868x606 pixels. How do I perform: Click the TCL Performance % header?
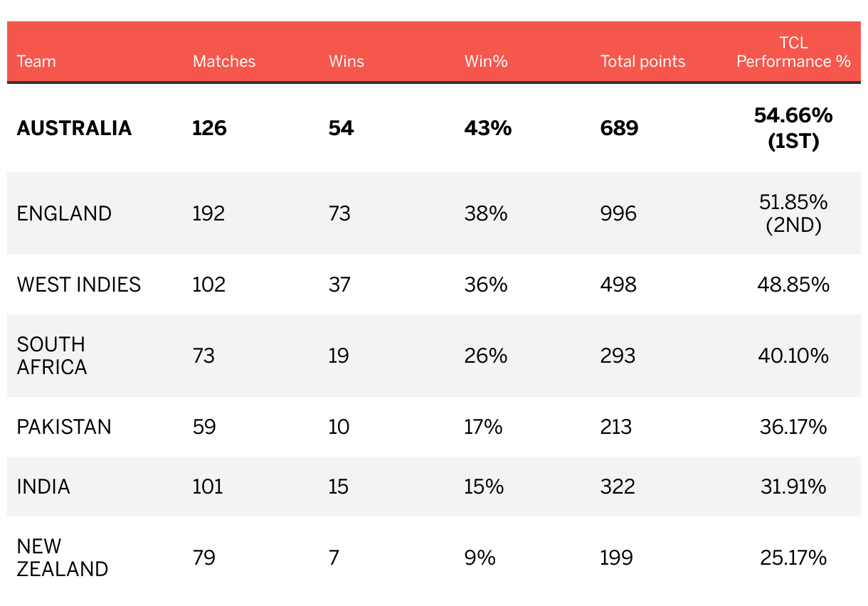(793, 52)
